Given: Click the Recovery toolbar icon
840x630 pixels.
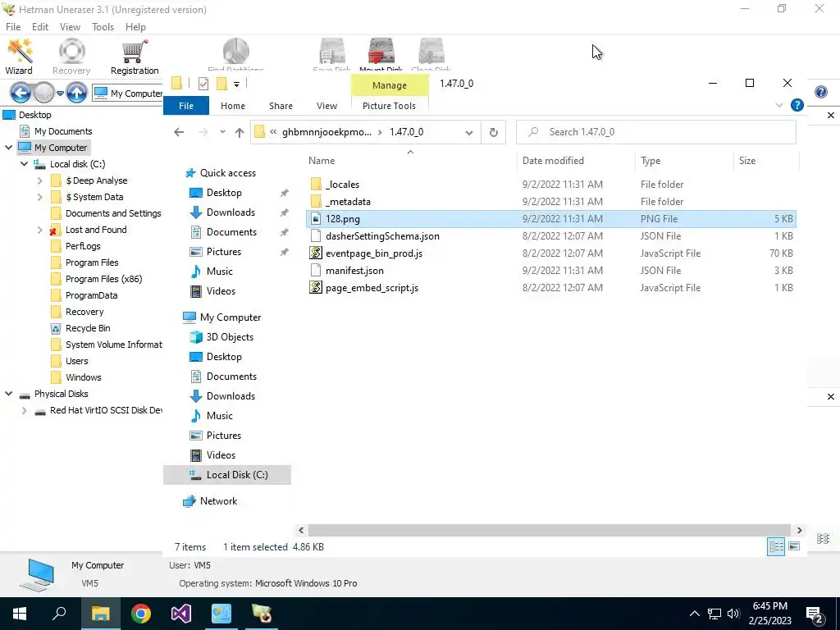Looking at the screenshot, I should point(71,57).
